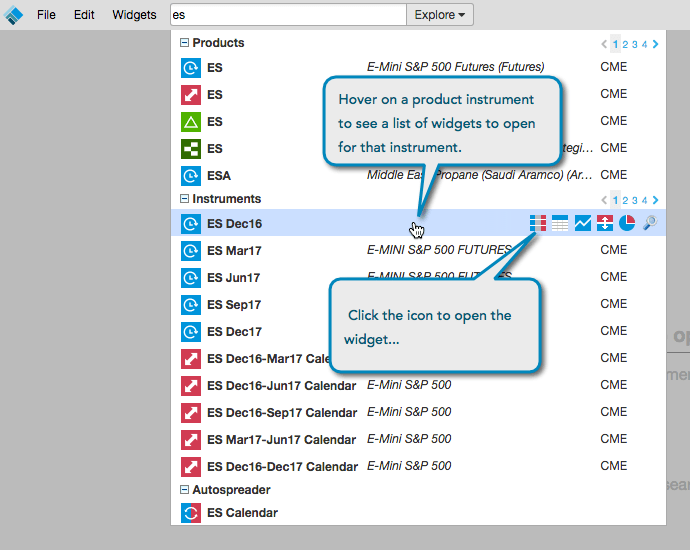The width and height of the screenshot is (690, 550).
Task: Click the futures icon of ES Jun17
Action: click(x=191, y=278)
